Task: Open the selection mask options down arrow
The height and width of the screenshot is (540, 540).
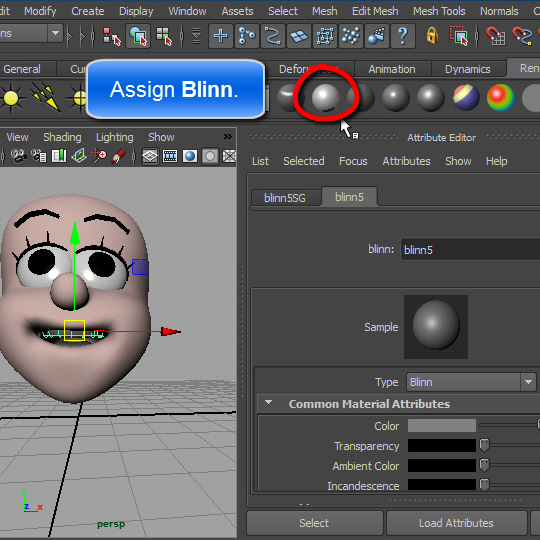Action: pyautogui.click(x=196, y=36)
